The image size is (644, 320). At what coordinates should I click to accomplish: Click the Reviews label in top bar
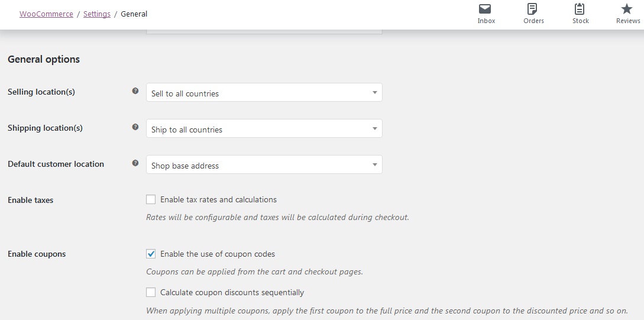[628, 21]
